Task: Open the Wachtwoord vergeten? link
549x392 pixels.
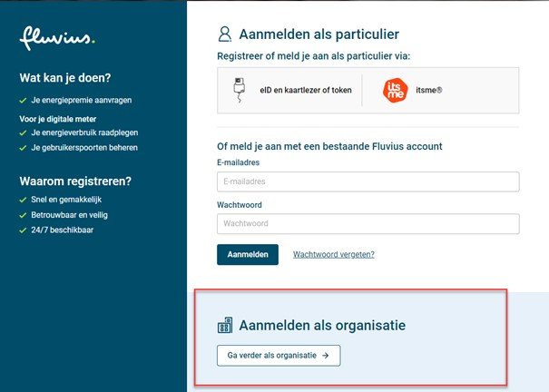Action: (x=333, y=255)
